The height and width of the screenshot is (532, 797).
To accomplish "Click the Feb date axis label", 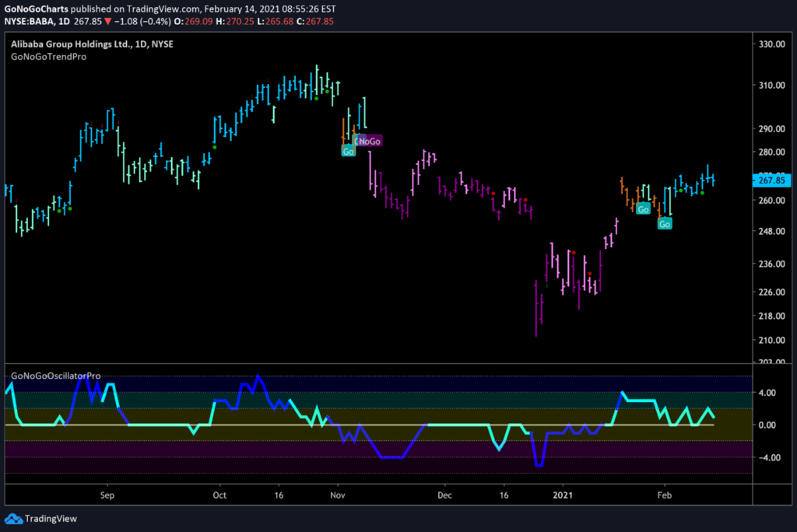I will (665, 495).
